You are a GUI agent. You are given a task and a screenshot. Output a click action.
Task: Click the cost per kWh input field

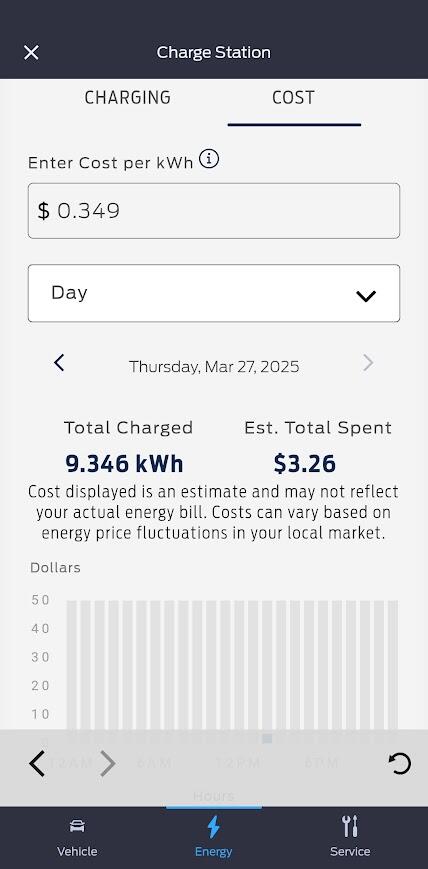pyautogui.click(x=213, y=211)
